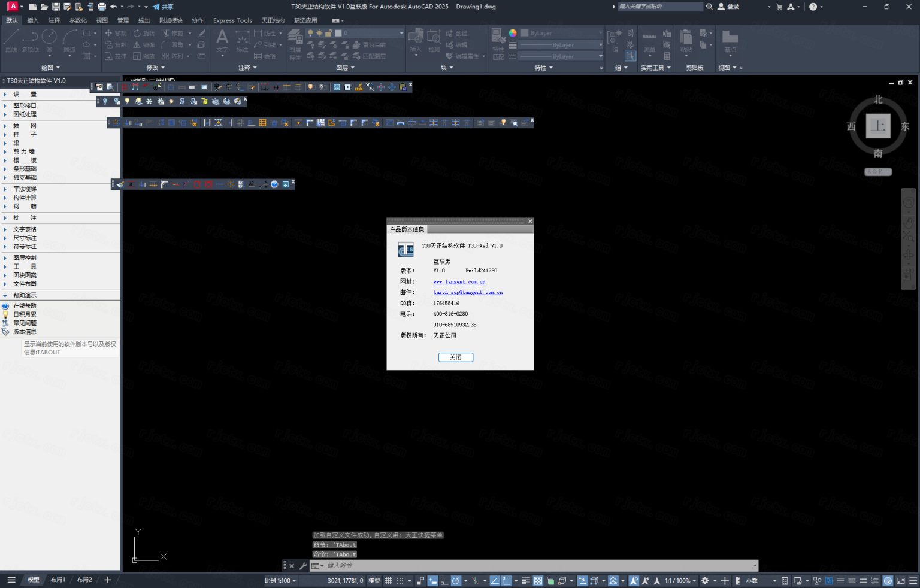
Task: Click 在线帮助 in the sidebar
Action: [25, 306]
